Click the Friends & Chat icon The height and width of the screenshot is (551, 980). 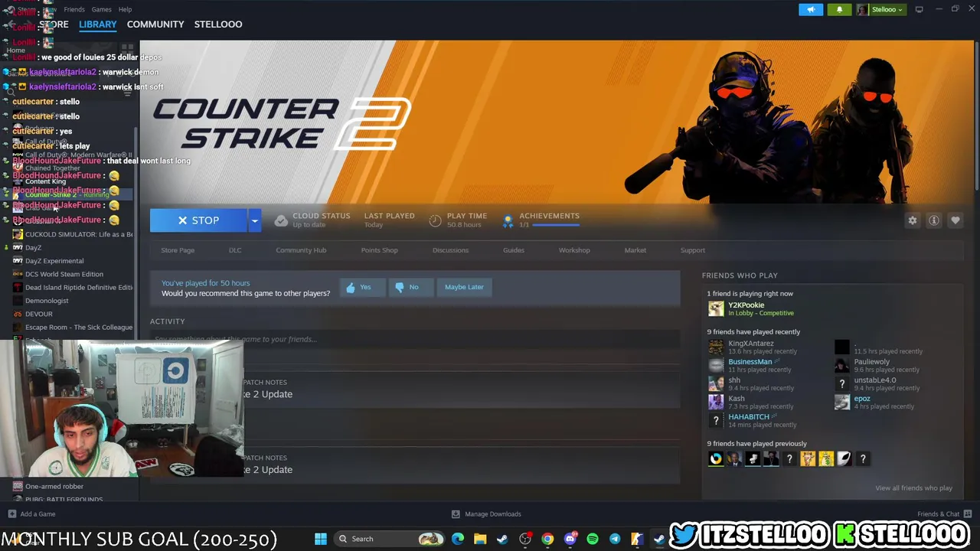968,514
